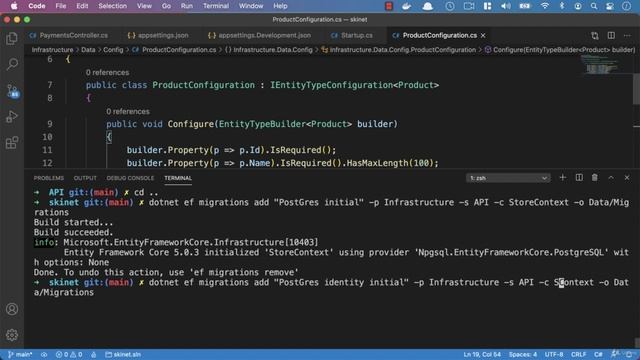Open the Go menu
The height and width of the screenshot is (360, 640).
point(166,6)
